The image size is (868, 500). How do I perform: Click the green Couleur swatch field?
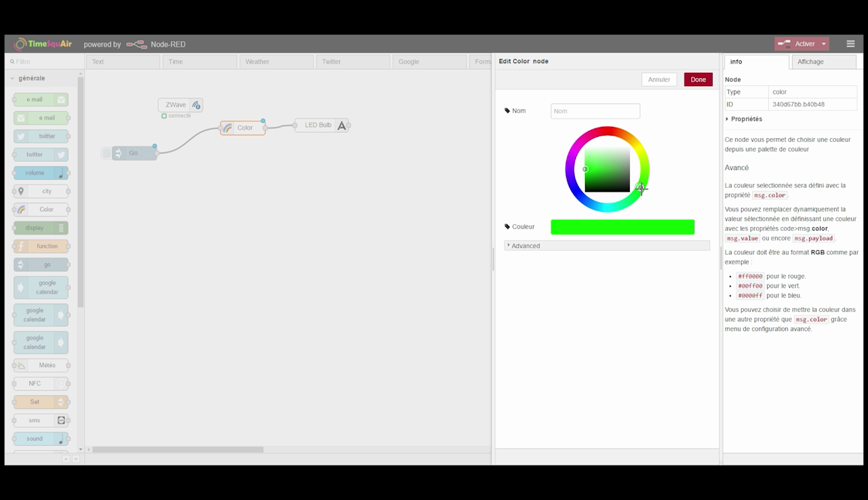pyautogui.click(x=623, y=227)
